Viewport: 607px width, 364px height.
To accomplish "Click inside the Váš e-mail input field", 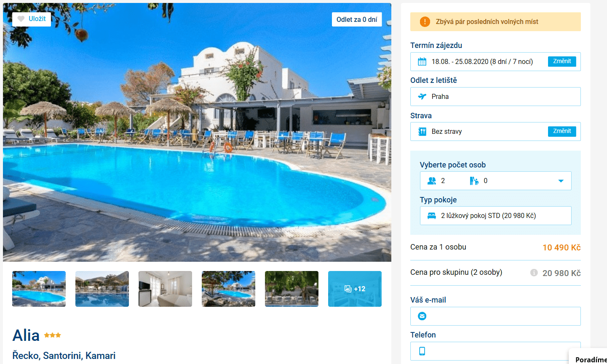I will pos(495,316).
